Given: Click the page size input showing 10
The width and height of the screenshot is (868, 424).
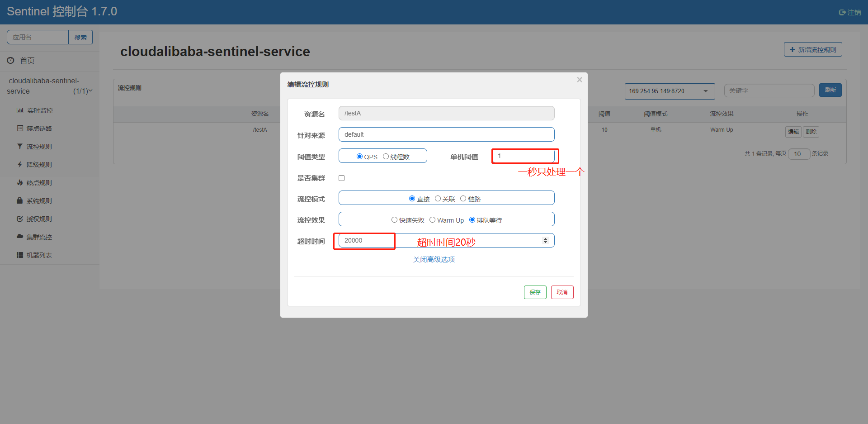Looking at the screenshot, I should [x=799, y=154].
